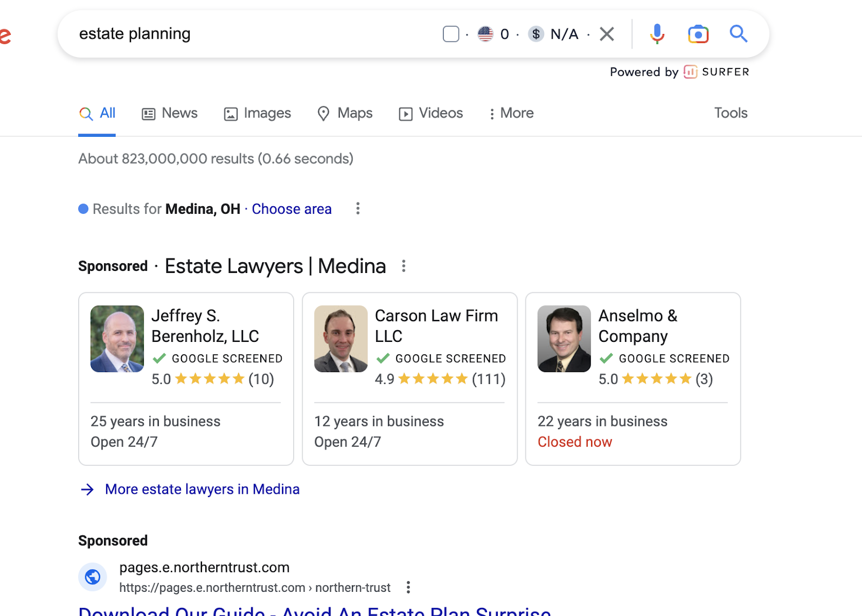The height and width of the screenshot is (616, 862).
Task: Click the blue location dot icon
Action: (84, 208)
